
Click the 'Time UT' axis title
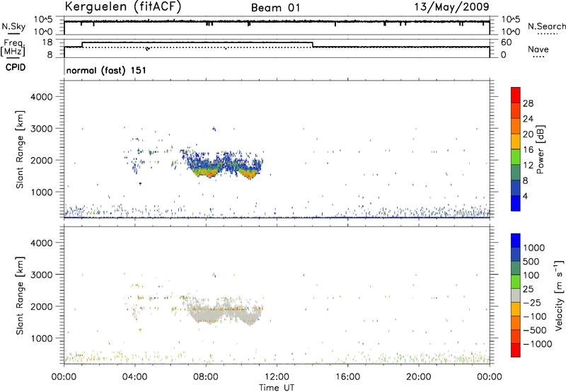pyautogui.click(x=277, y=388)
